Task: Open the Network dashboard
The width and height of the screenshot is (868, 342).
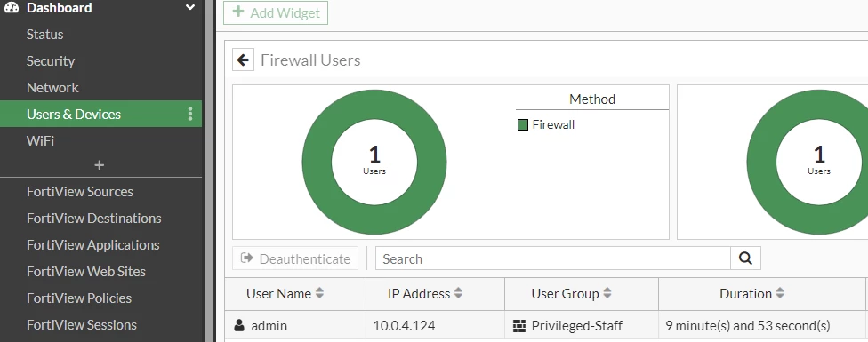Action: pos(52,87)
